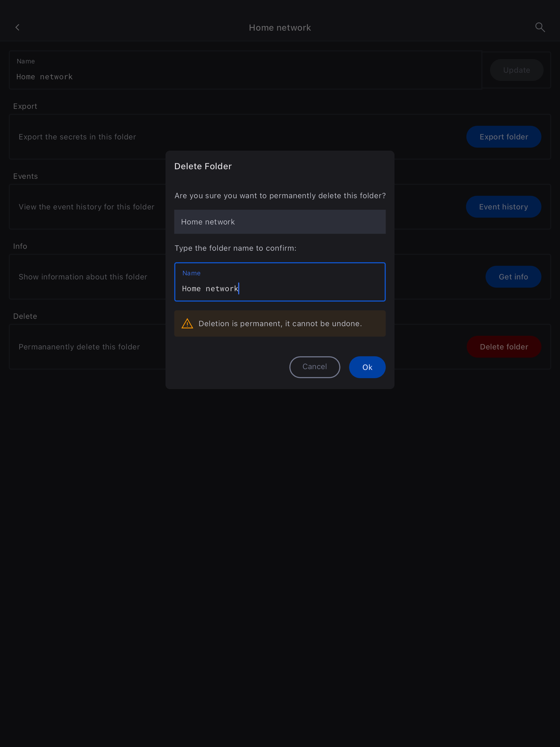Viewport: 560px width, 747px height.
Task: Cancel the Delete Folder dialog
Action: [x=314, y=367]
